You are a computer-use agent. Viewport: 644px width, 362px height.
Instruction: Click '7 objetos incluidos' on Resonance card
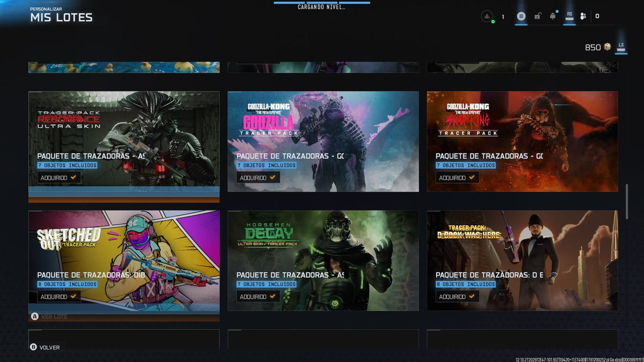(68, 165)
